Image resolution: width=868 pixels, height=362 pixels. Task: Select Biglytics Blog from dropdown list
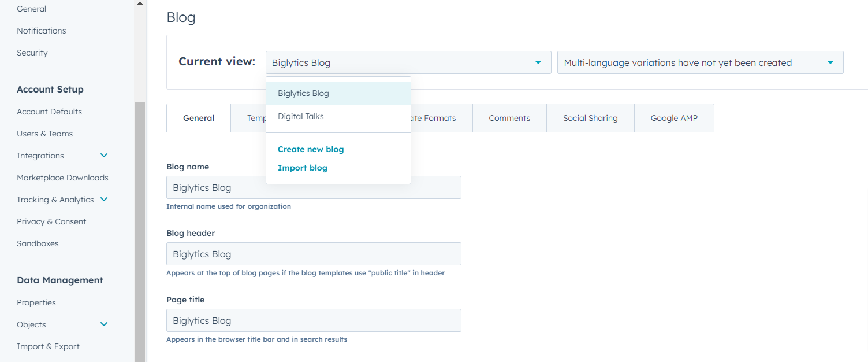338,93
